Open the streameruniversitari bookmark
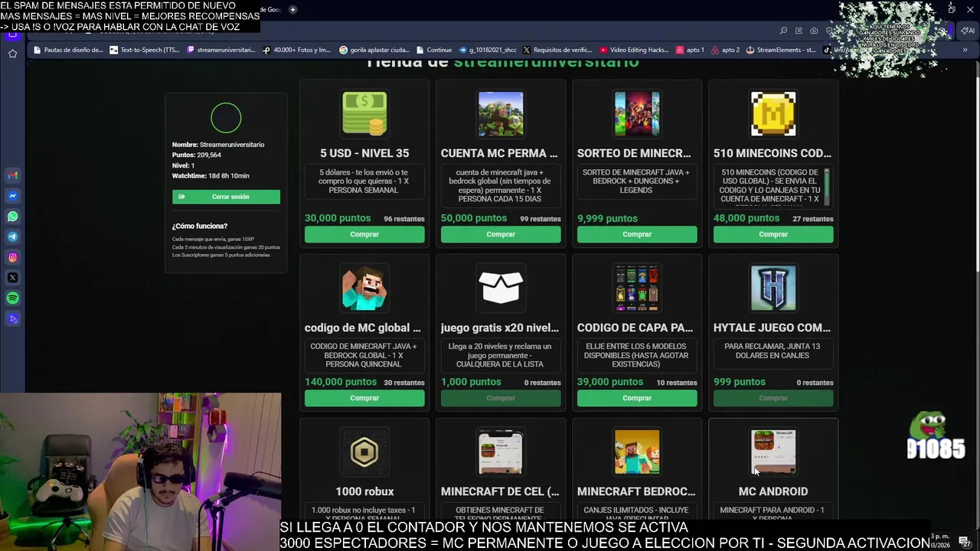The width and height of the screenshot is (980, 551). pos(220,50)
